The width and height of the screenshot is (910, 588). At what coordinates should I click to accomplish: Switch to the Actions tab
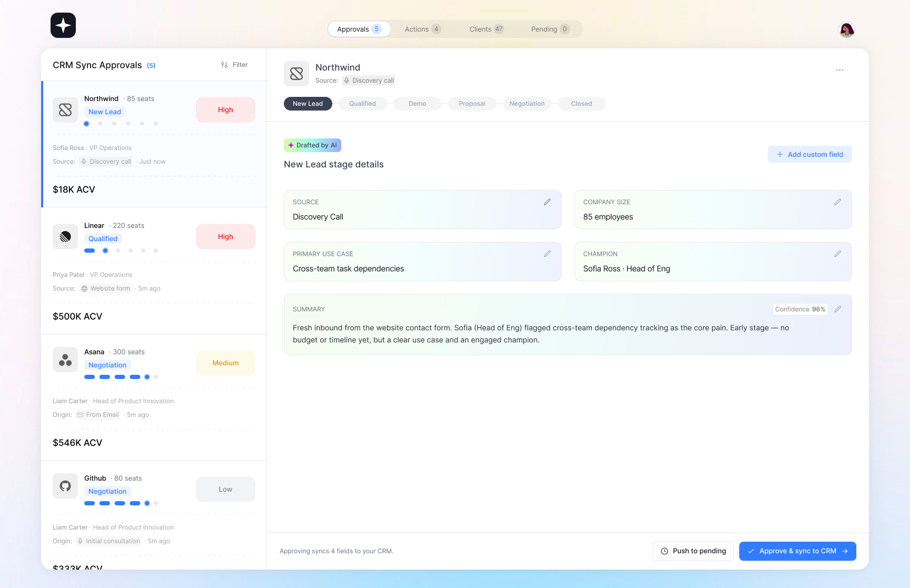click(423, 29)
